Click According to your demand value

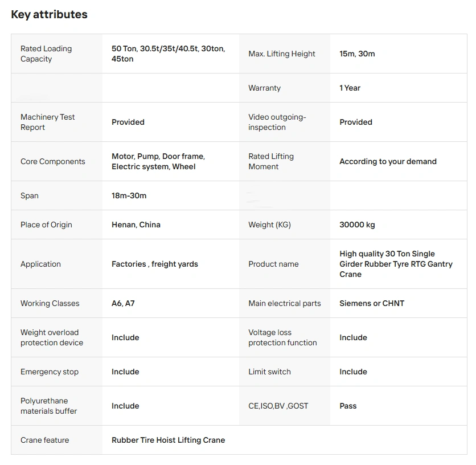click(x=388, y=161)
